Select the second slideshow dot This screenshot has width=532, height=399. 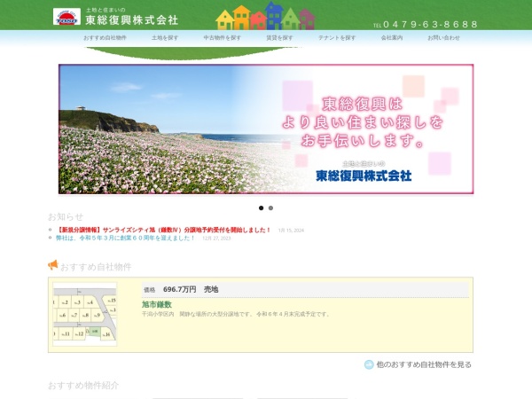click(270, 208)
